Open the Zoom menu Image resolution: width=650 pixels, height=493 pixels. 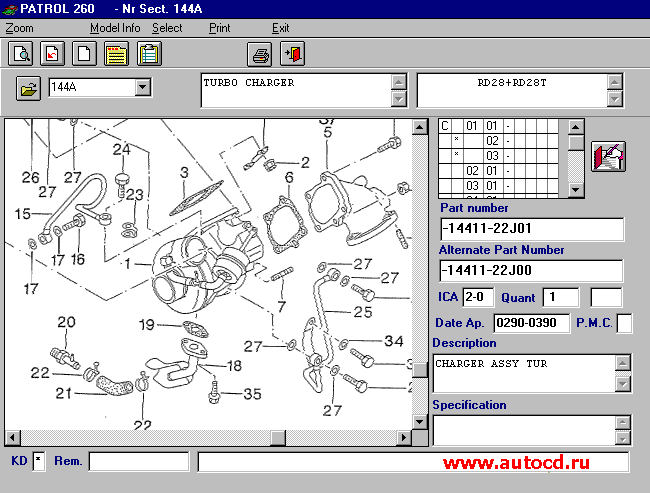[19, 28]
